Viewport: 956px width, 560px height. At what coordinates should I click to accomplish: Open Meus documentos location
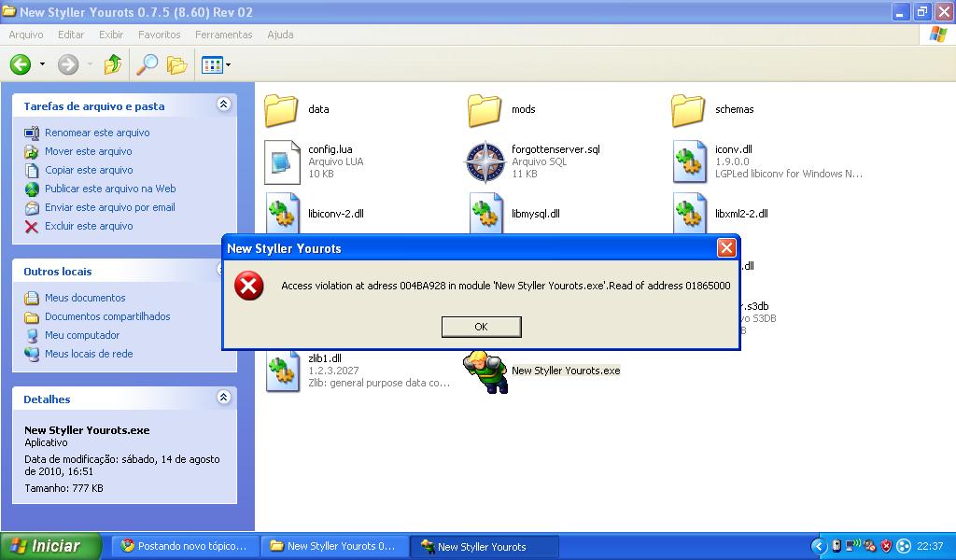85,298
